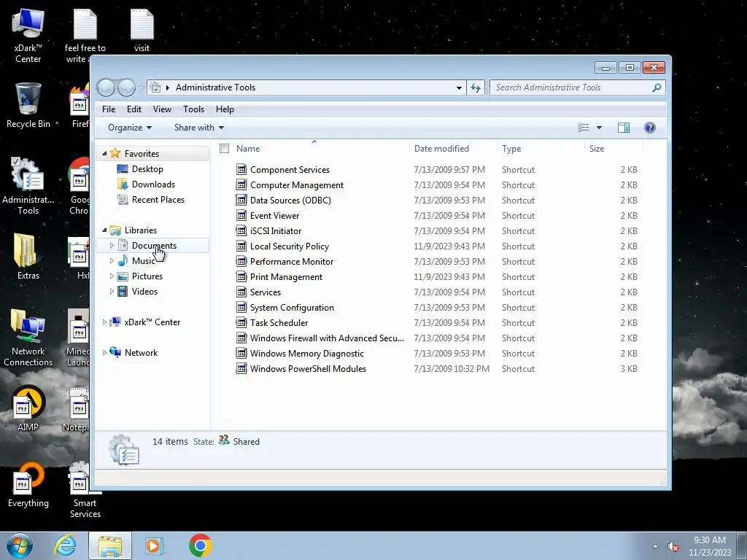
Task: Show the preview pane icon
Action: [x=623, y=128]
